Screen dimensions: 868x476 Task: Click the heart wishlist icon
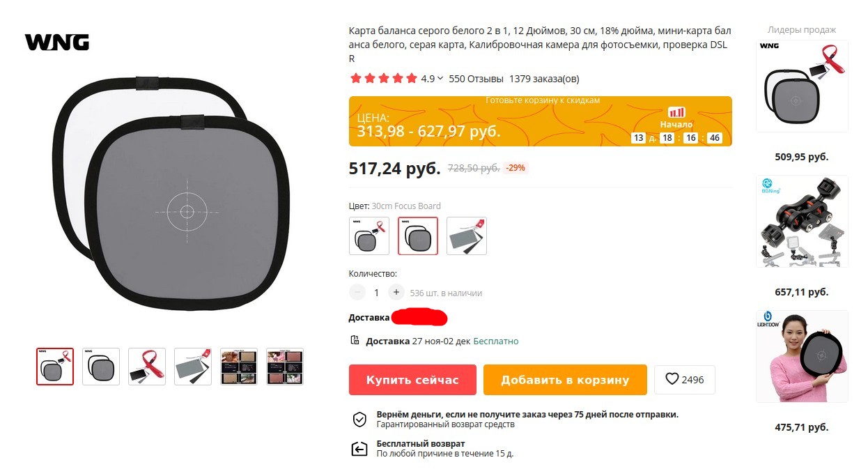click(x=672, y=379)
